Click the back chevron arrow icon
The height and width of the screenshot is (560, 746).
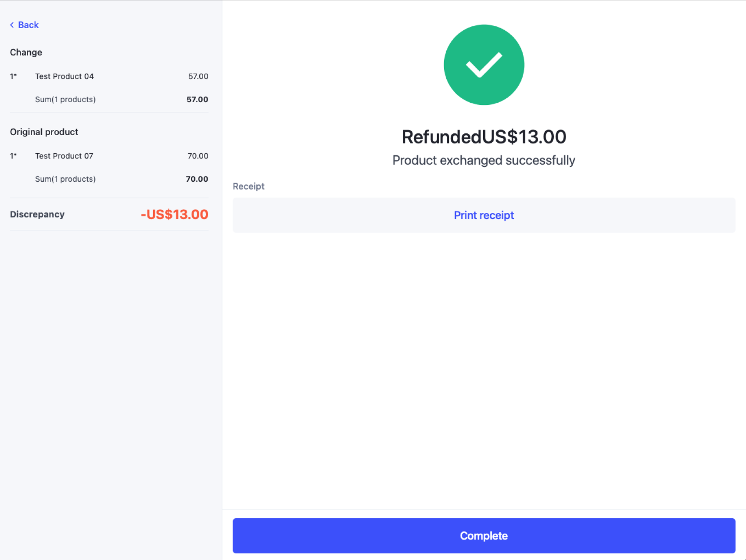(12, 25)
